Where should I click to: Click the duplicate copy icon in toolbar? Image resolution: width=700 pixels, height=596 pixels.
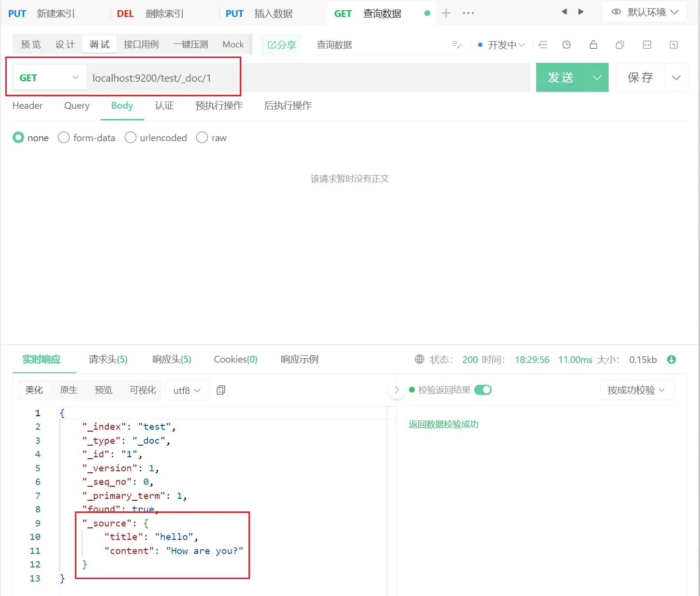tap(620, 44)
